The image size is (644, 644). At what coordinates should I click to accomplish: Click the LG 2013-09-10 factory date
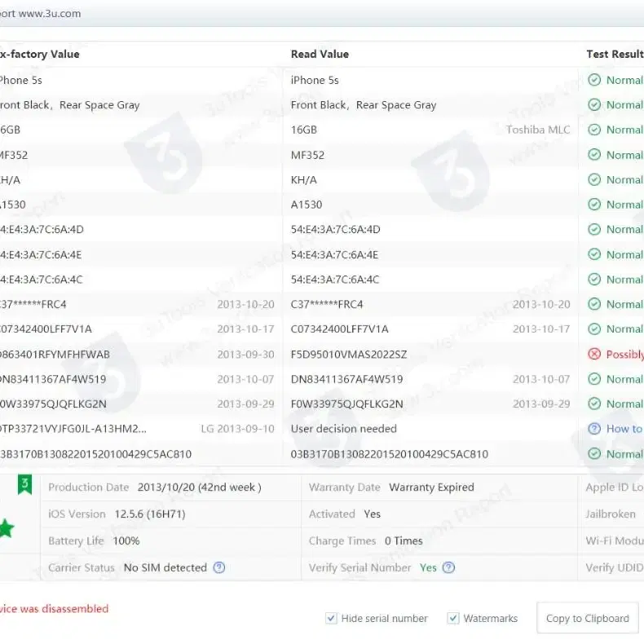237,429
